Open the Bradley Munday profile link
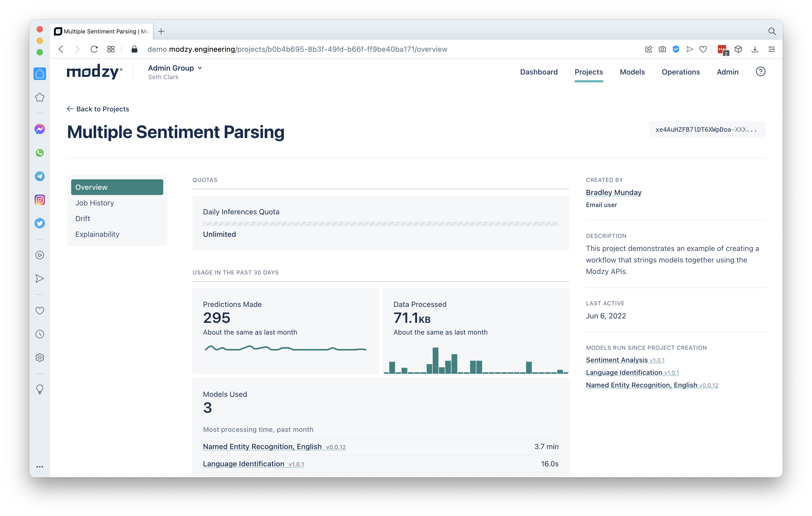812x516 pixels. 613,192
